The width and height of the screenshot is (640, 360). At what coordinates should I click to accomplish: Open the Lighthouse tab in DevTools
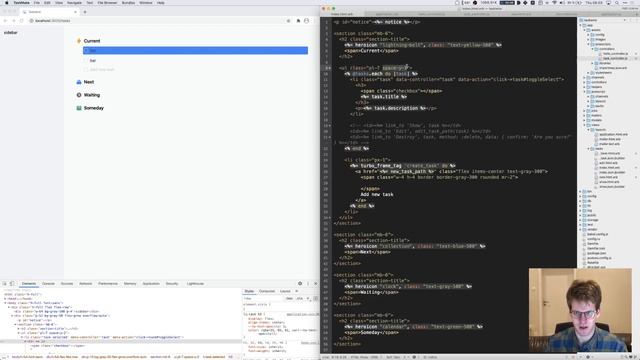click(x=195, y=283)
